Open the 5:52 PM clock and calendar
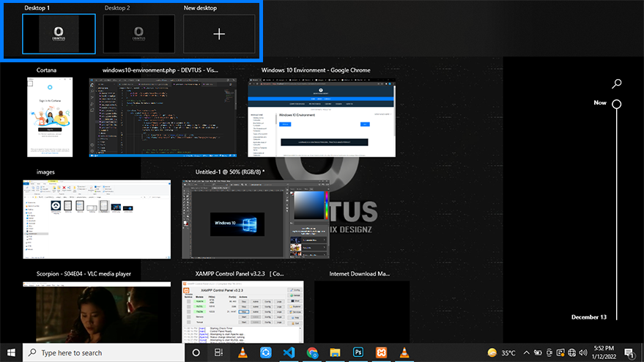This screenshot has width=644, height=362. [x=604, y=352]
